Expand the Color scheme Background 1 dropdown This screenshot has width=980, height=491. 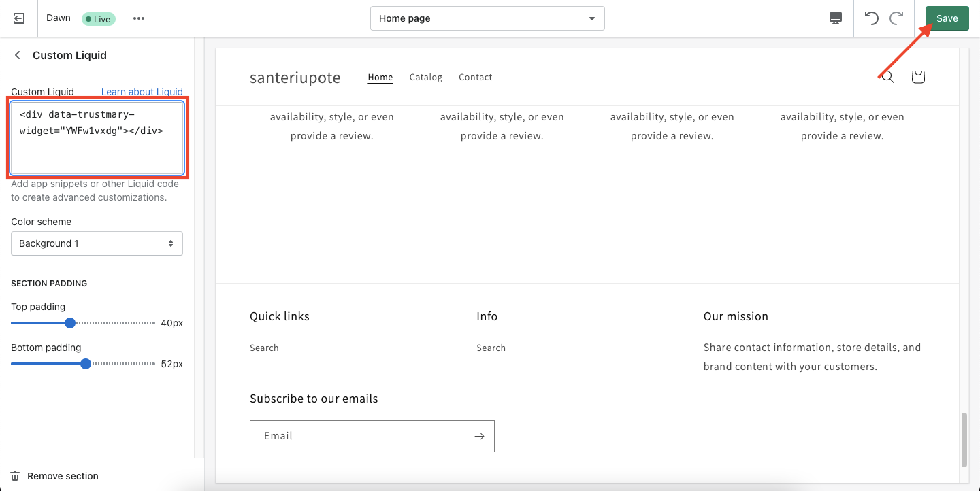coord(97,243)
